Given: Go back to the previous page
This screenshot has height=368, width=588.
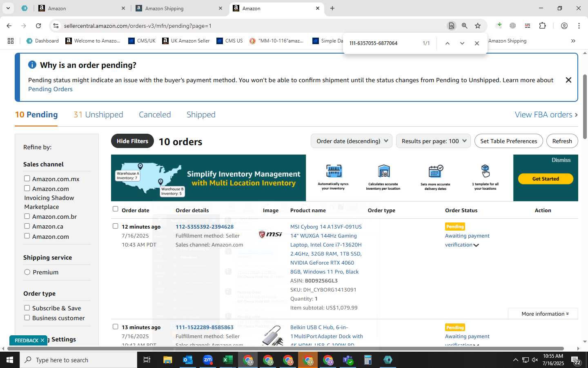Looking at the screenshot, I should tap(9, 26).
